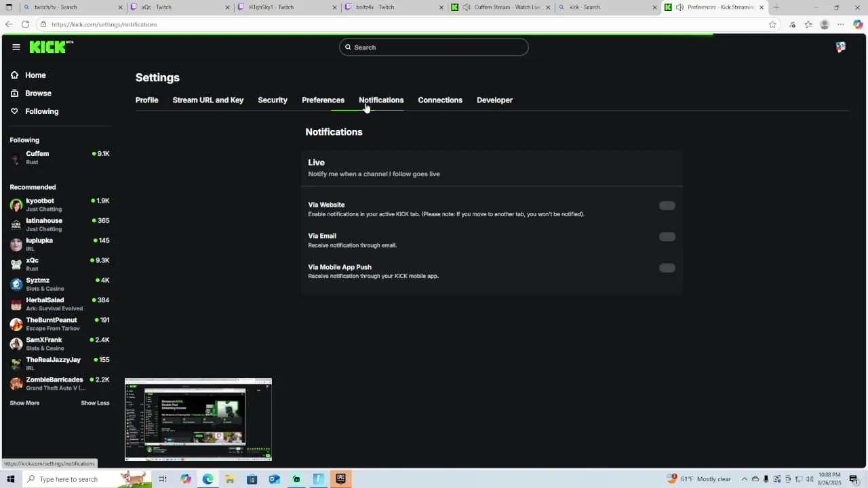The width and height of the screenshot is (868, 488).
Task: Toggle Via Mobile App Push notifications
Action: [x=667, y=268]
